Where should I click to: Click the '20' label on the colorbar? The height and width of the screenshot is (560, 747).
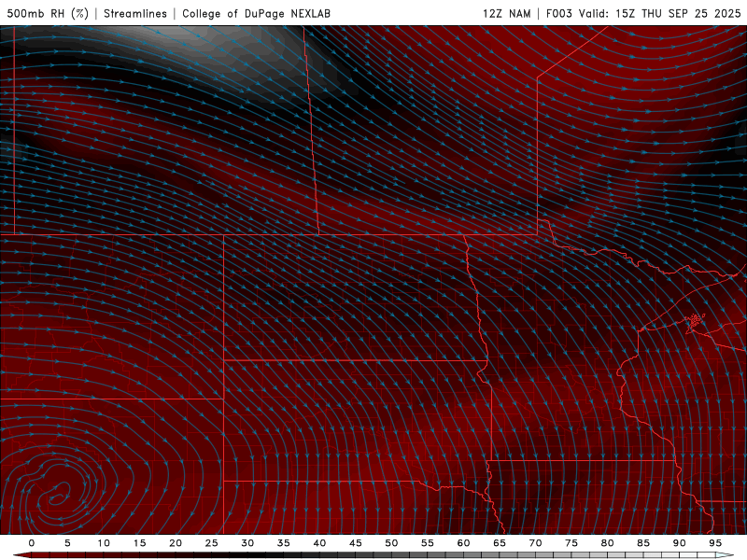(176, 543)
